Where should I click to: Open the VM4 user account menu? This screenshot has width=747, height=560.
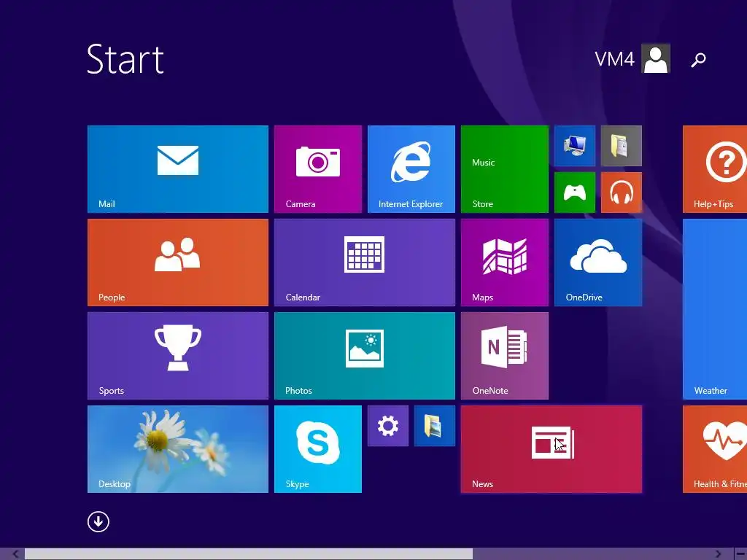[632, 58]
